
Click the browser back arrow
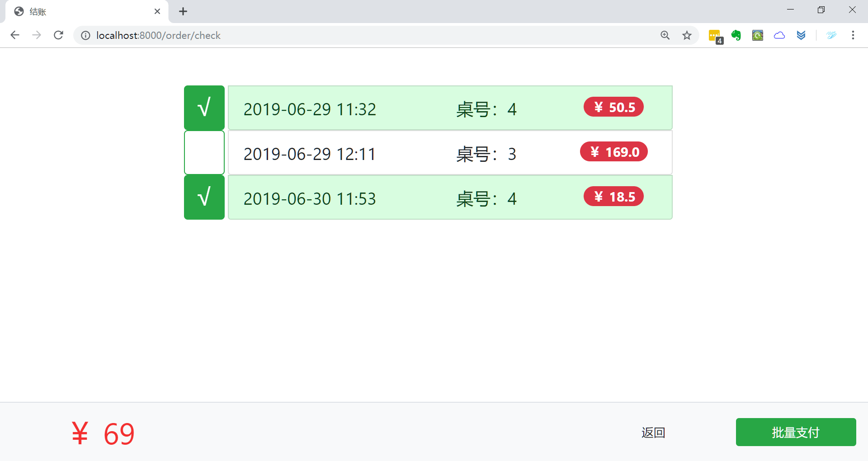[15, 35]
